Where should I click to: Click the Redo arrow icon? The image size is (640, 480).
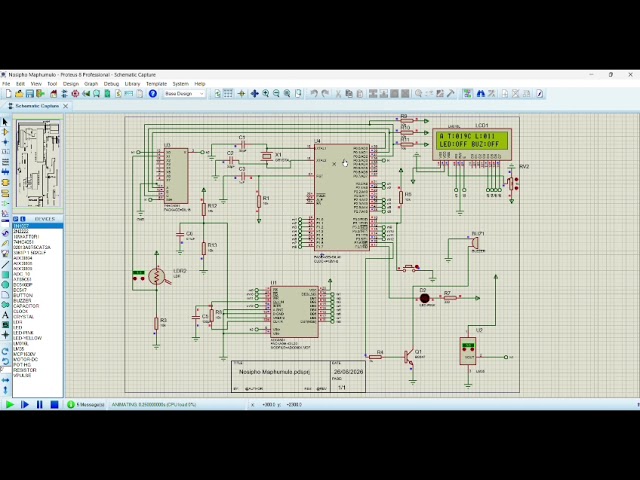pyautogui.click(x=325, y=94)
